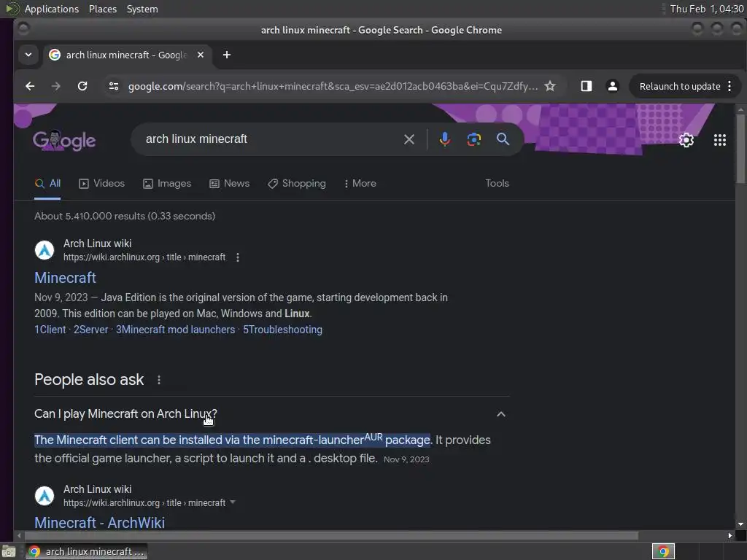Search by image with the lens icon
Screen dimensions: 747x560
pyautogui.click(x=474, y=139)
